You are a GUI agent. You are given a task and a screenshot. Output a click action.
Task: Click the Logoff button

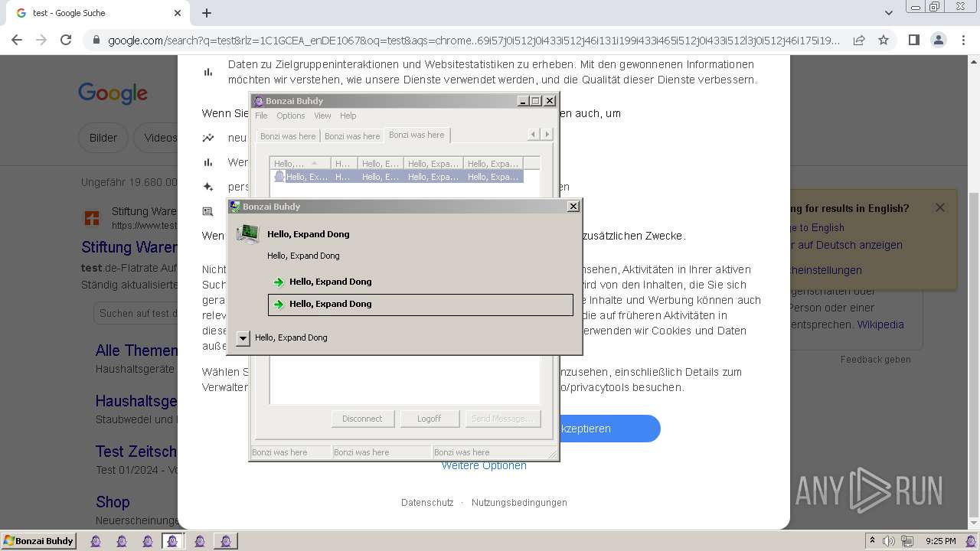[429, 419]
